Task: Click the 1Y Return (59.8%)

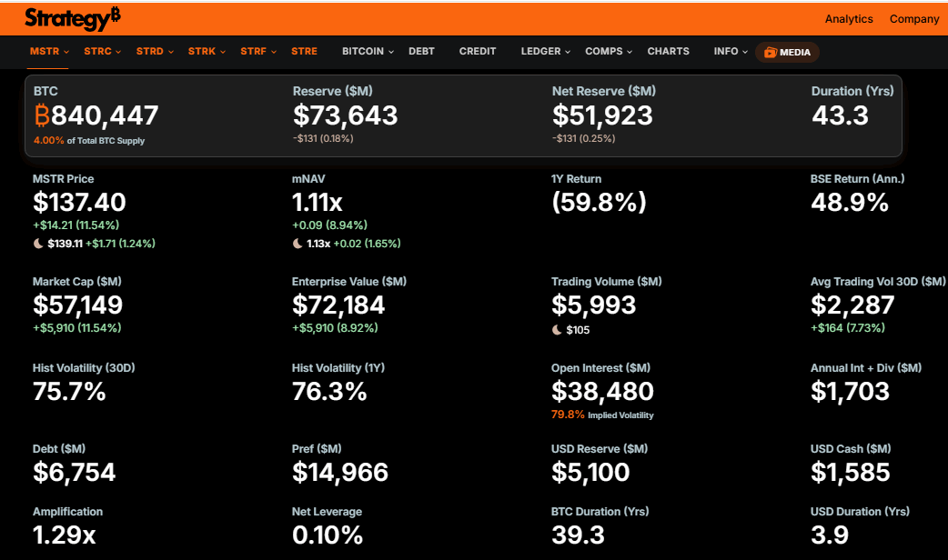Action: (599, 202)
